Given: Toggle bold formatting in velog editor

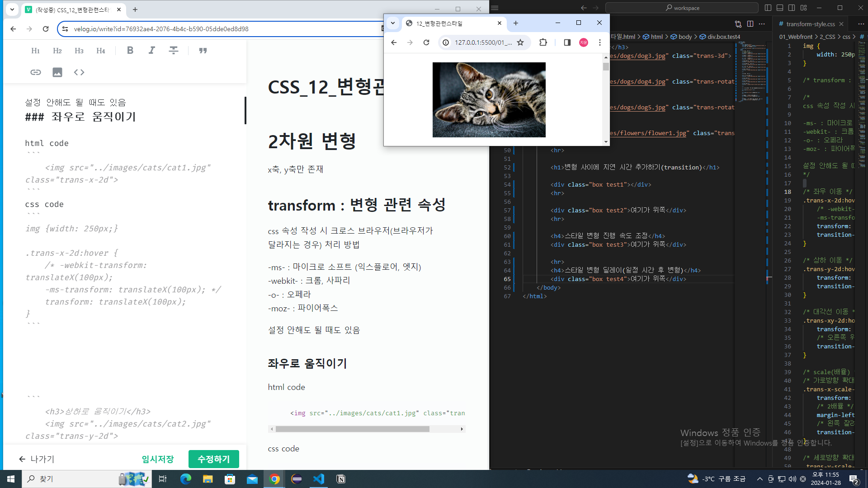Looking at the screenshot, I should (130, 51).
